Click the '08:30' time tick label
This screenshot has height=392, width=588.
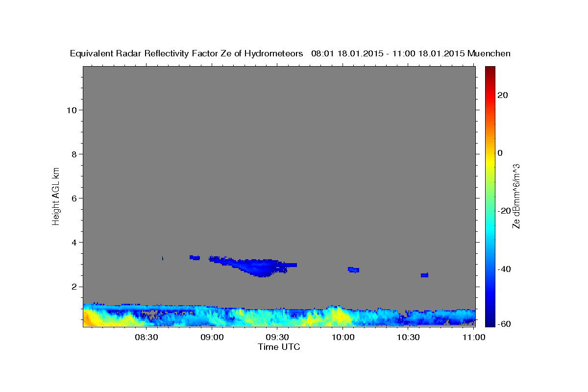coord(147,337)
